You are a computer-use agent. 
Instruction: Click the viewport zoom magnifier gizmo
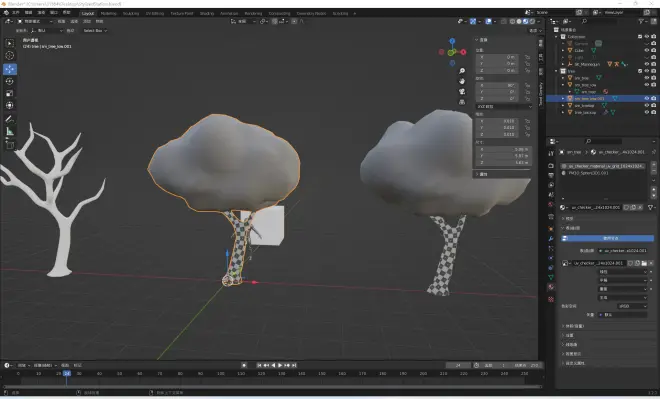coord(462,71)
